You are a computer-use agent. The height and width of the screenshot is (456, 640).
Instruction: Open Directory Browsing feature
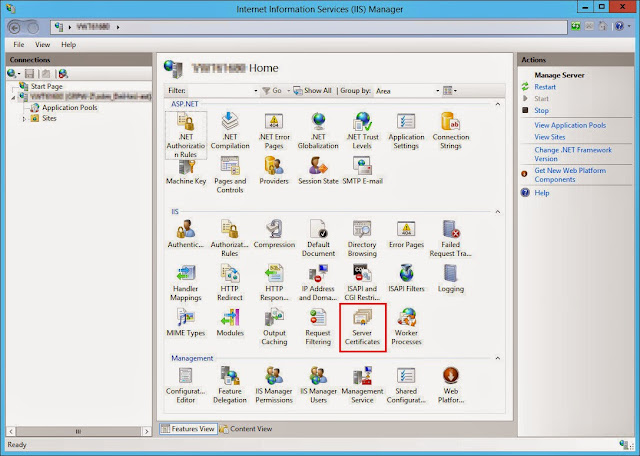click(x=362, y=238)
